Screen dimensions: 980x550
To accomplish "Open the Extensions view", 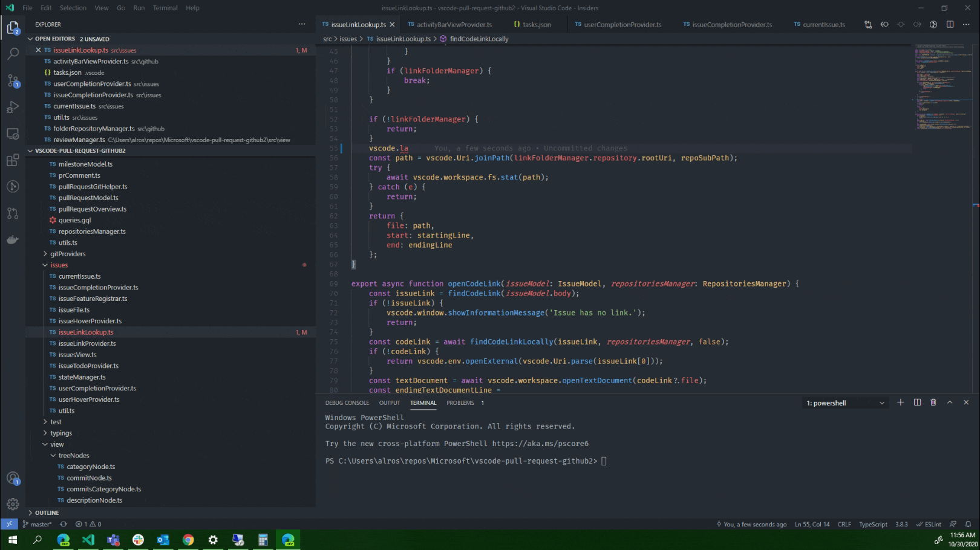I will pyautogui.click(x=13, y=161).
